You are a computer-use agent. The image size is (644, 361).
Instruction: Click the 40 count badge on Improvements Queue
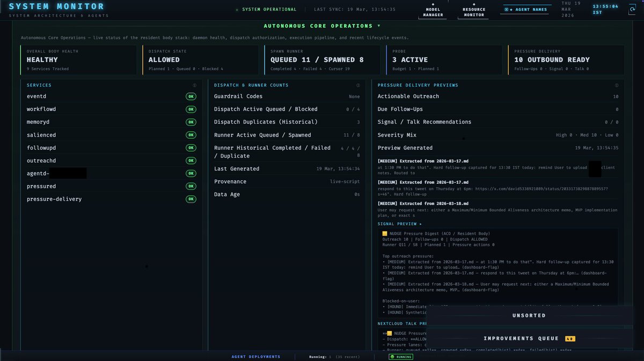(x=570, y=338)
